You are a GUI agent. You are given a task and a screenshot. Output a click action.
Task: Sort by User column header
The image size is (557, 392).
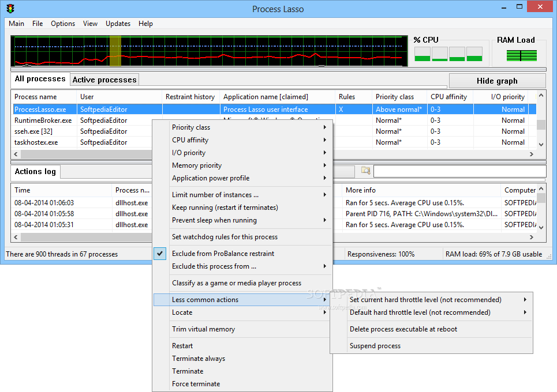[x=119, y=97]
